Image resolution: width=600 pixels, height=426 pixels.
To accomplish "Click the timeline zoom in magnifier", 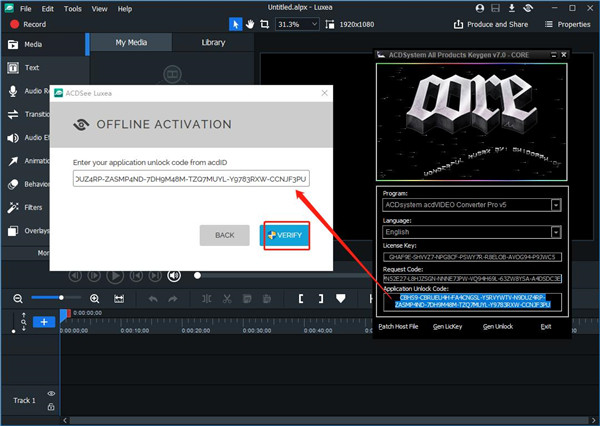I will point(95,299).
